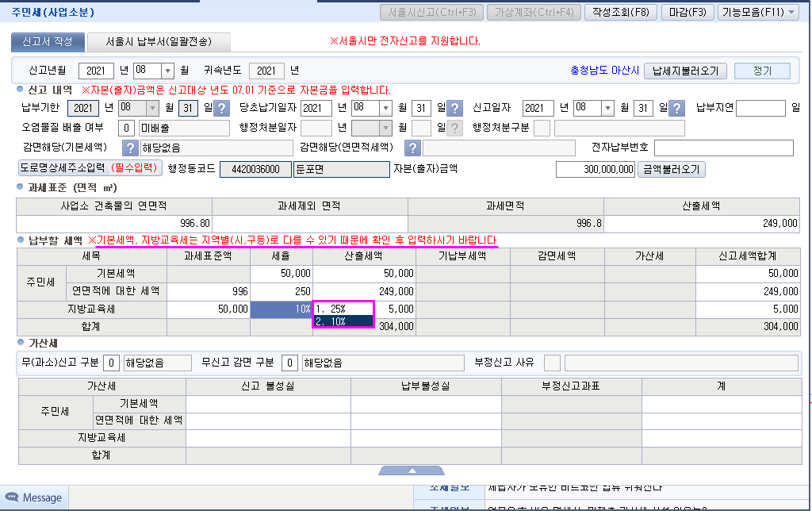Open the 신고년월 month dropdown
812x511 pixels.
[x=168, y=71]
